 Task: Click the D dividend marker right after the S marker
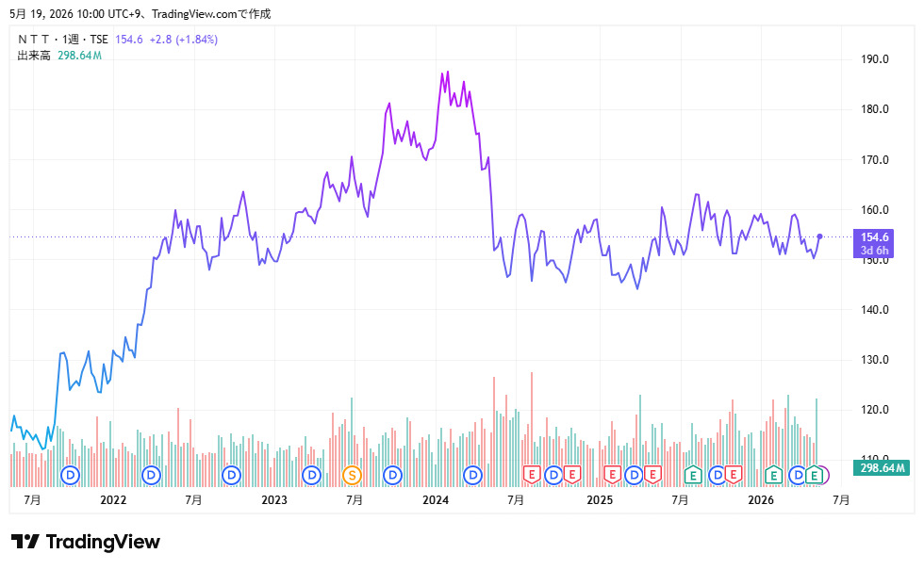coord(392,475)
